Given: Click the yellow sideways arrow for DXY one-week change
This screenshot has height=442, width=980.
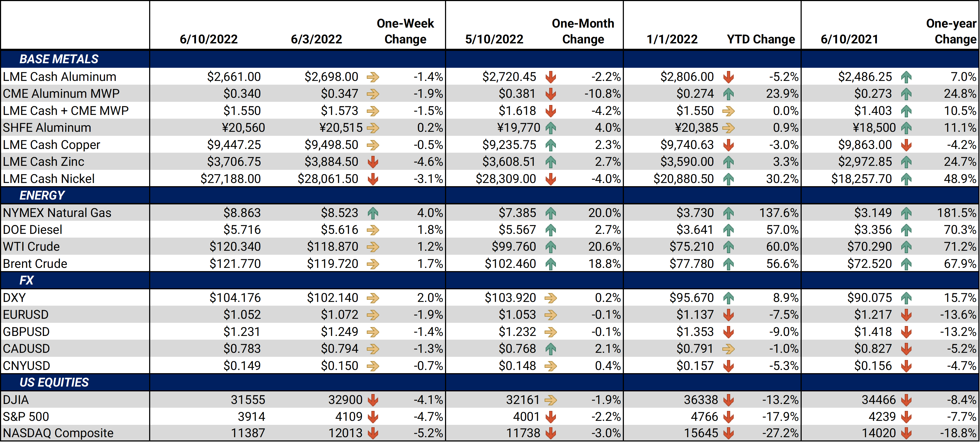Looking at the screenshot, I should [x=373, y=298].
